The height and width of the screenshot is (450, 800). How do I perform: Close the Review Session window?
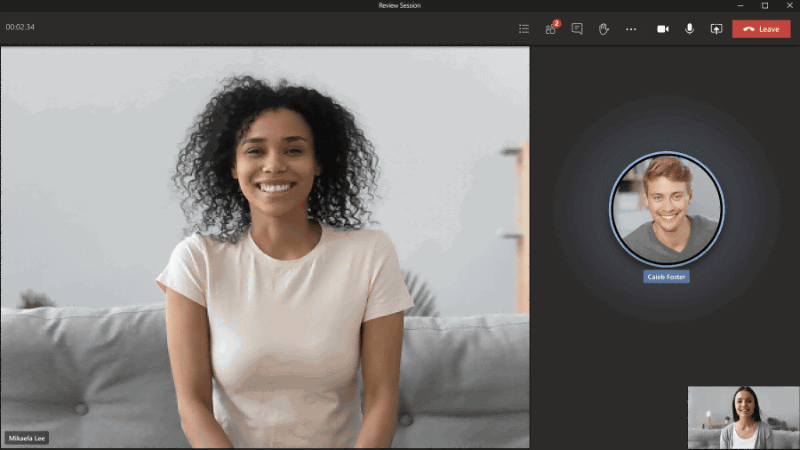click(x=790, y=5)
